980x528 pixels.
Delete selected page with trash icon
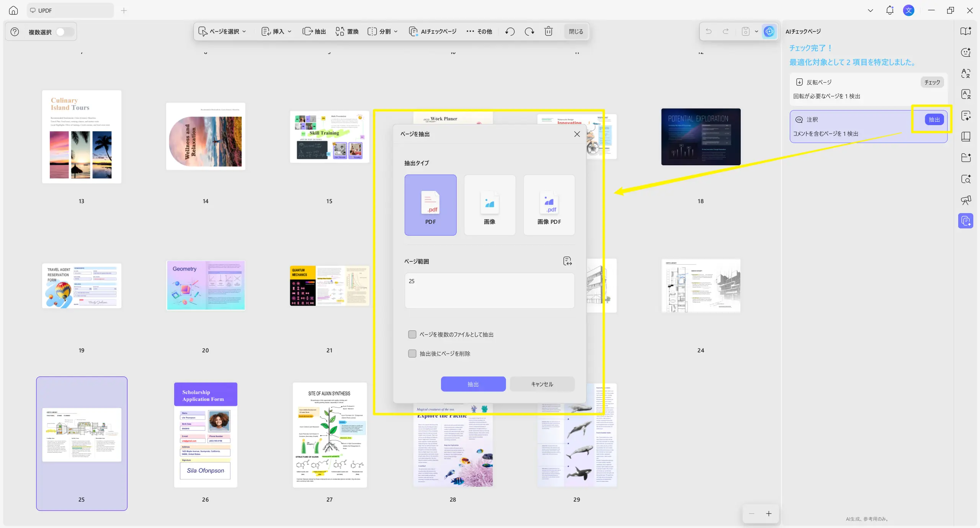click(x=548, y=31)
